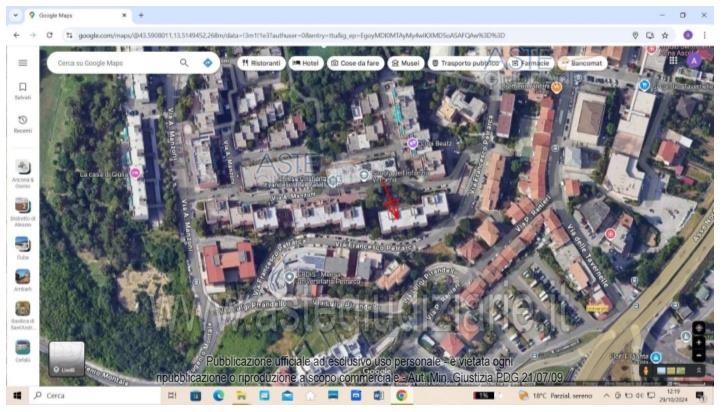Screen dimensions: 723x412
Task: Zoom out with the minus button
Action: point(699,355)
